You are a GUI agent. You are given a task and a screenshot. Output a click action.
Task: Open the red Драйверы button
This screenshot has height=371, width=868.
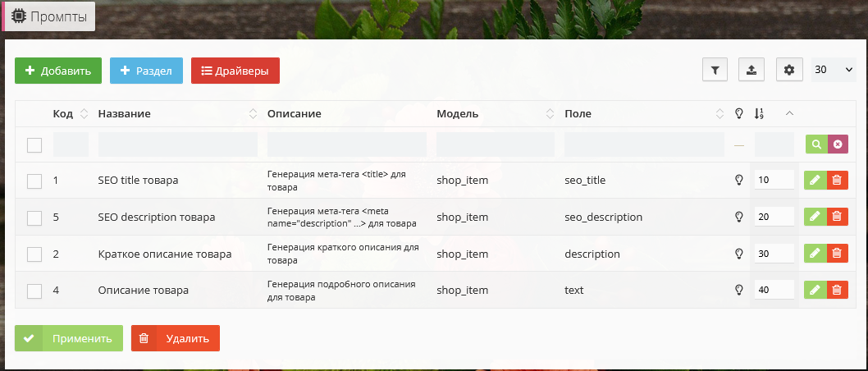[x=235, y=71]
